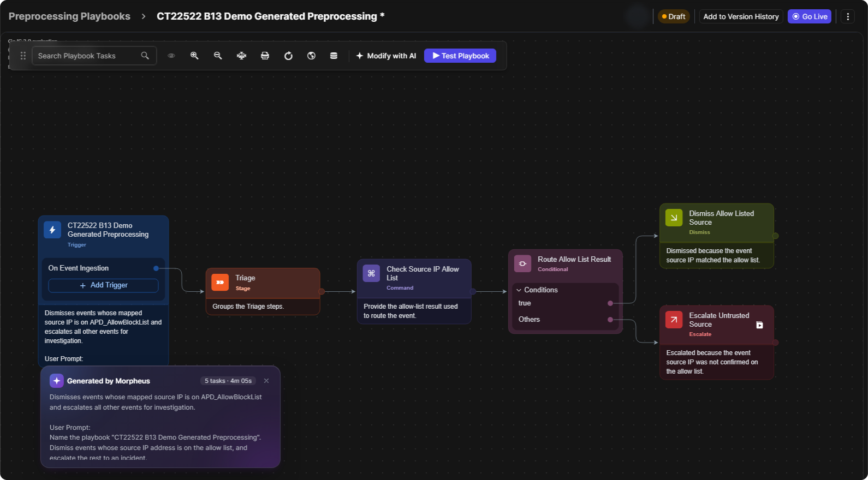Click the Route Allow List conditional icon
Image resolution: width=868 pixels, height=480 pixels.
[522, 263]
